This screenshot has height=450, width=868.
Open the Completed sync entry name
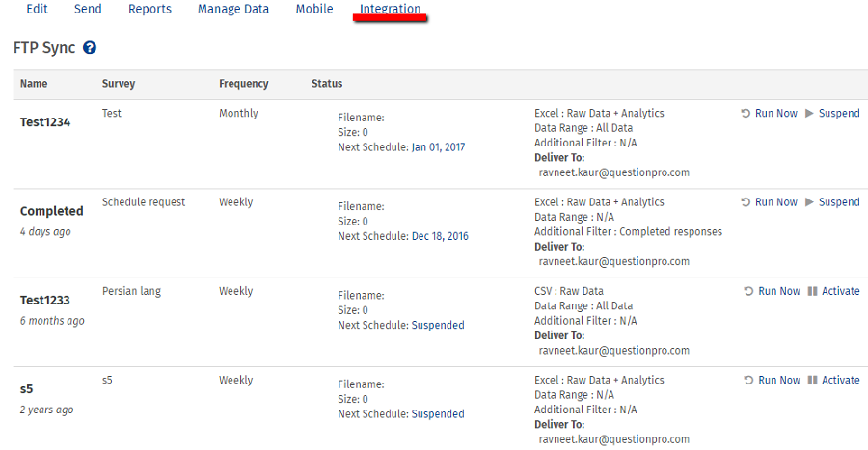pos(52,211)
